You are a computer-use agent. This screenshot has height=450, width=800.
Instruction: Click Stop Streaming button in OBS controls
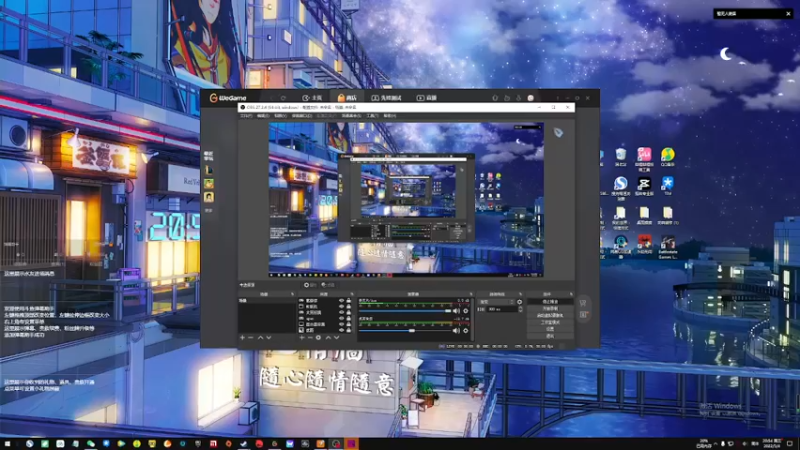[x=551, y=302]
